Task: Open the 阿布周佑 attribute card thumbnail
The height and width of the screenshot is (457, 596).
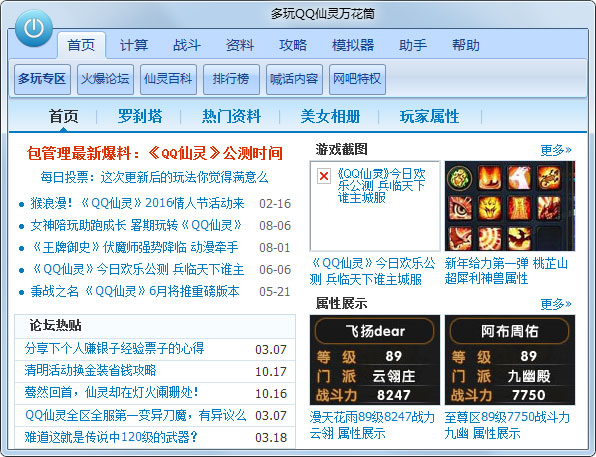Action: pyautogui.click(x=510, y=360)
